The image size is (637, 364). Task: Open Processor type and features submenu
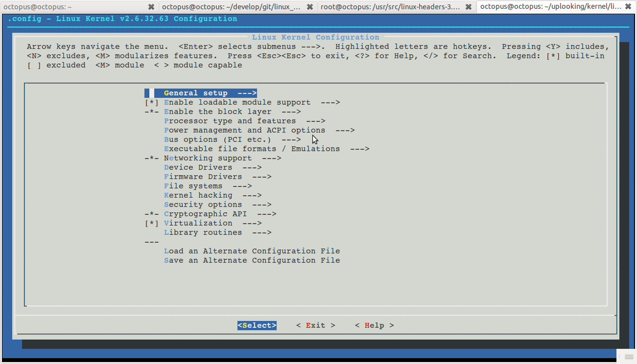(245, 121)
